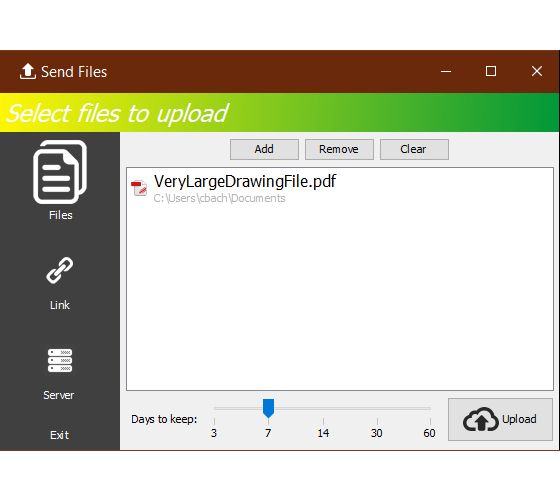Minimize the Send Files window
The image size is (560, 500).
pyautogui.click(x=446, y=71)
